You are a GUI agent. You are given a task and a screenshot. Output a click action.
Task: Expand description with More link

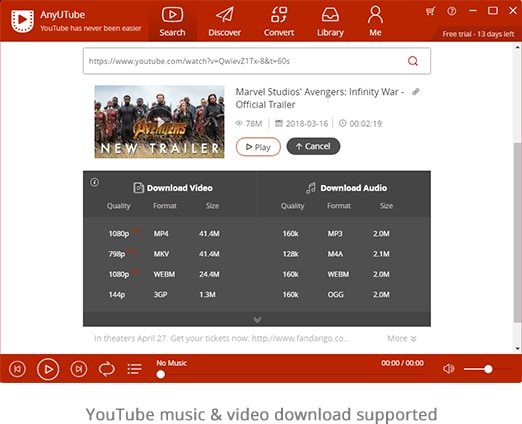(x=402, y=338)
